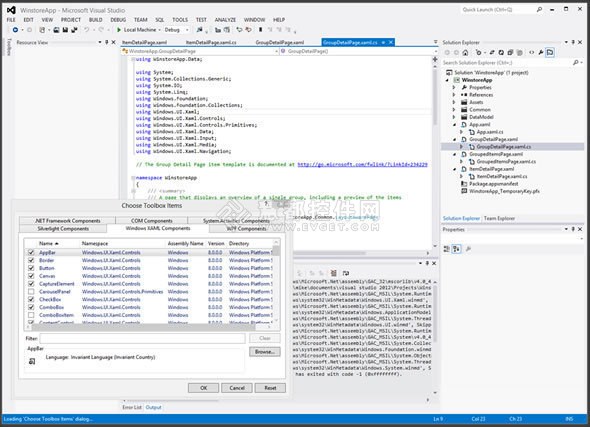Click the Save All toolbar icon
590x427 pixels.
click(74, 30)
